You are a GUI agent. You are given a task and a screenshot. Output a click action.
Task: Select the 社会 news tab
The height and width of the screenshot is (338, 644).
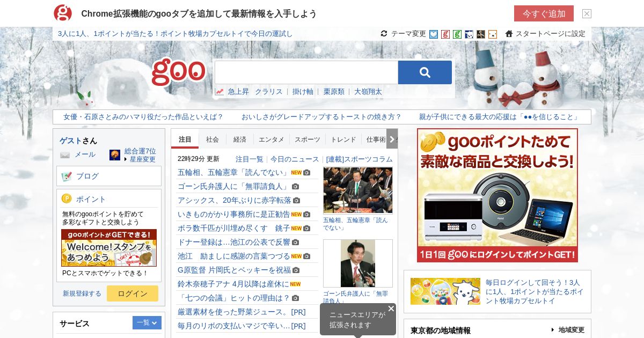pyautogui.click(x=213, y=139)
